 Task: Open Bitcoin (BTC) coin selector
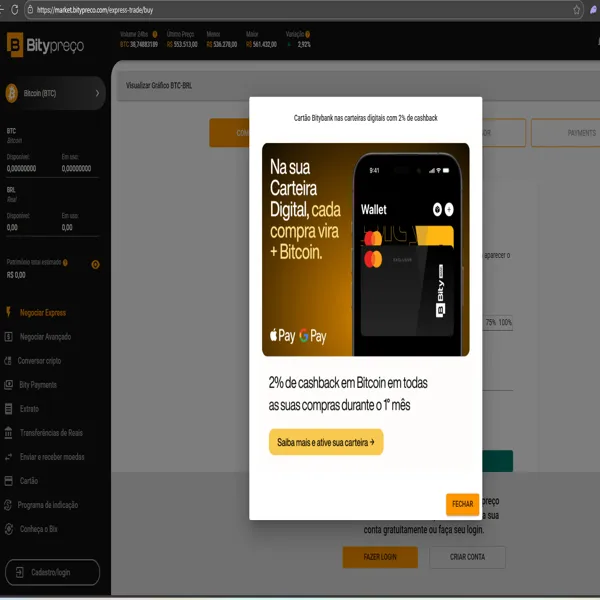click(53, 93)
